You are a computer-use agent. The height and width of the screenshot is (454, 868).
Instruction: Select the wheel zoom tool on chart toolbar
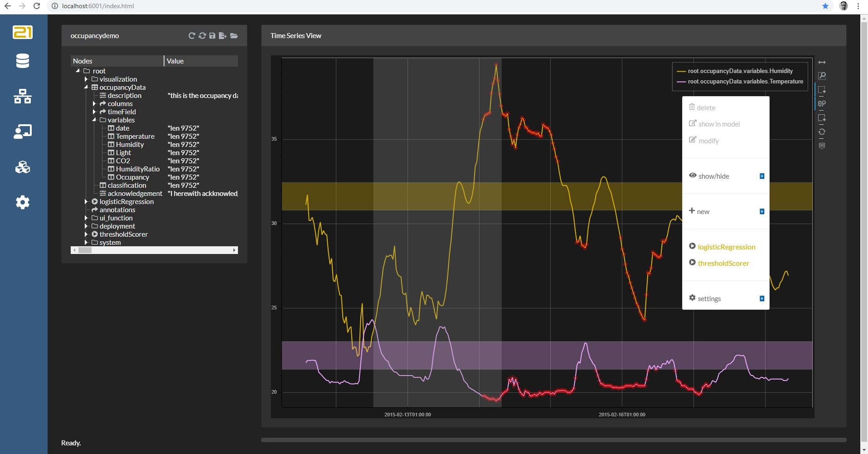click(822, 103)
